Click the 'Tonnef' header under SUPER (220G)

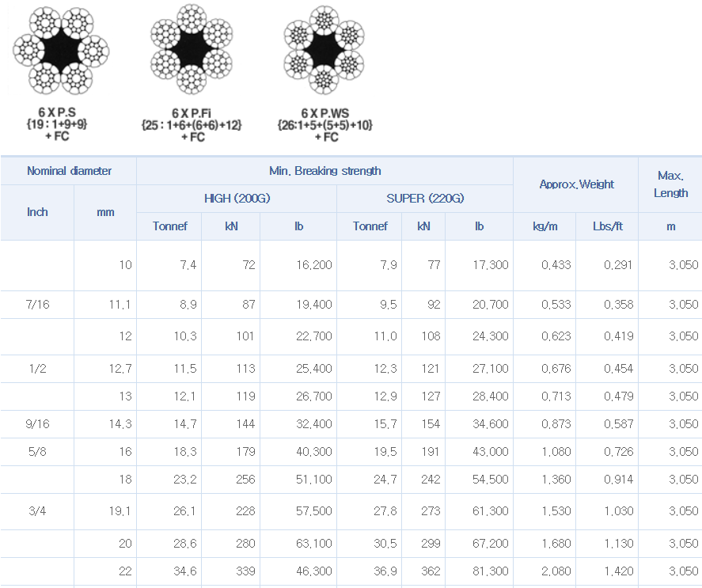370,226
